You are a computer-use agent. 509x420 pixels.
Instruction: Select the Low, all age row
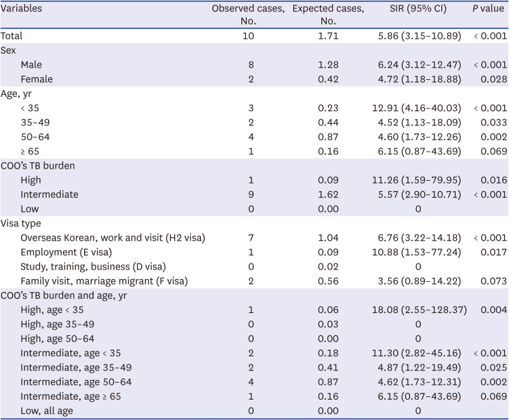46,411
